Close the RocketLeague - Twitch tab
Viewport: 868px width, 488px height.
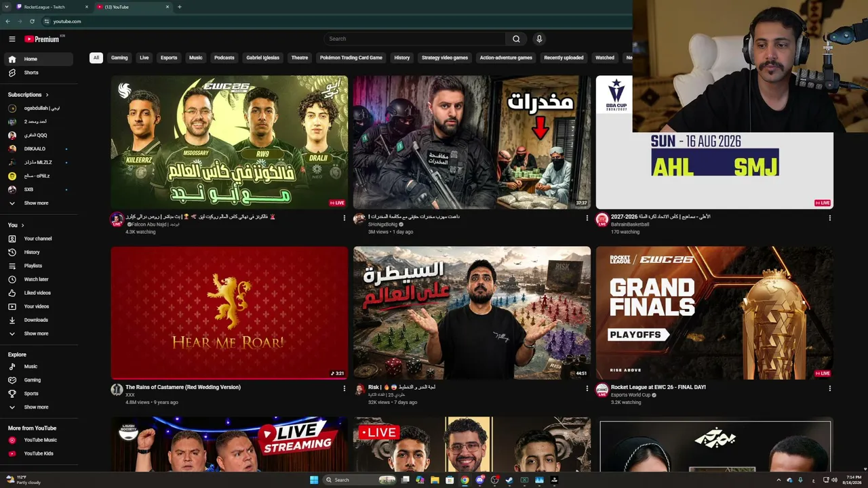87,7
